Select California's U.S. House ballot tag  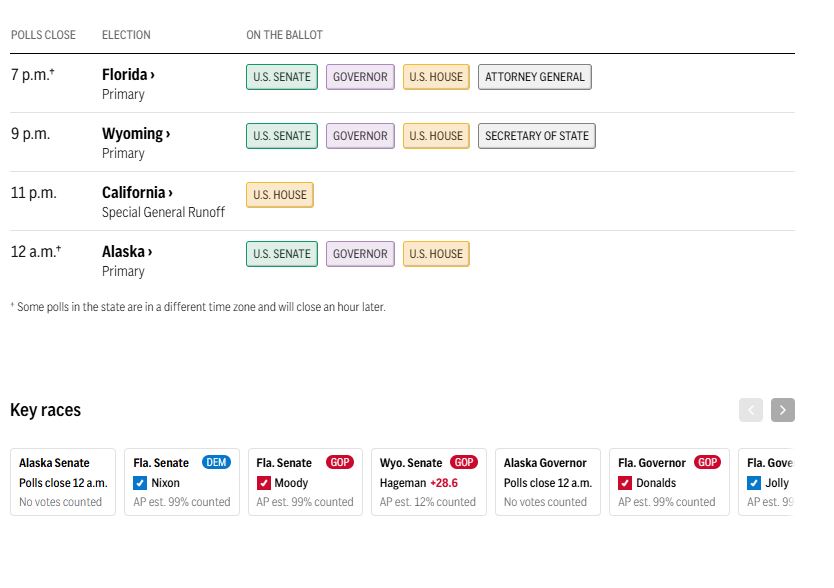coord(280,195)
